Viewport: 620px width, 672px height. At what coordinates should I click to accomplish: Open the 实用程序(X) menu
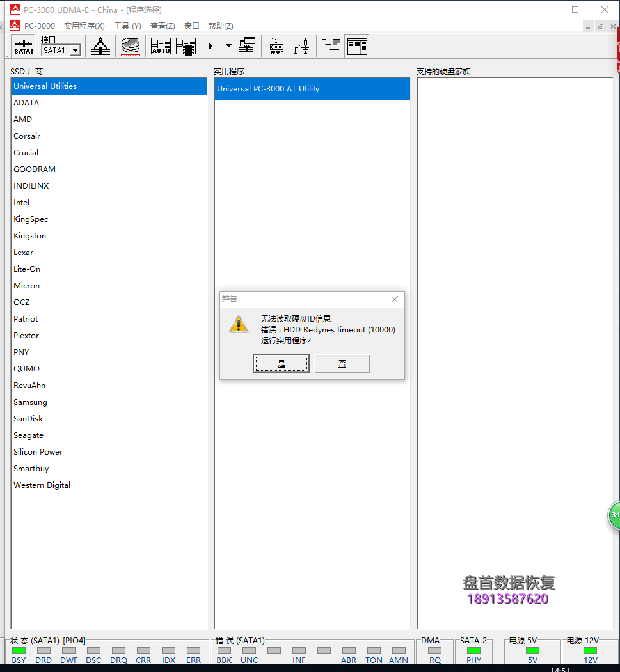click(x=84, y=26)
